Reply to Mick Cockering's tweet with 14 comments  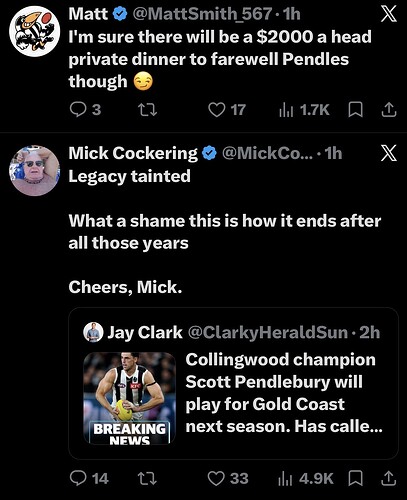click(x=78, y=479)
